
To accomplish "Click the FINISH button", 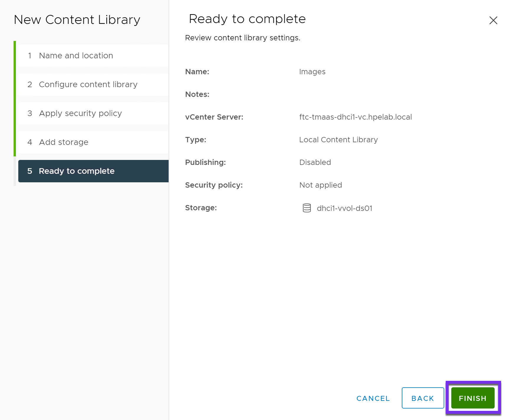I will click(472, 398).
